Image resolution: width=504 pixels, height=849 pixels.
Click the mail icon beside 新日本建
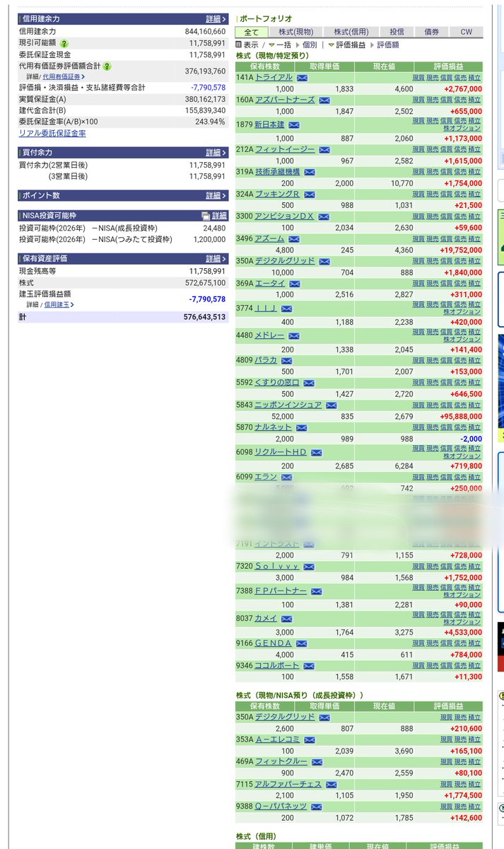coord(294,125)
